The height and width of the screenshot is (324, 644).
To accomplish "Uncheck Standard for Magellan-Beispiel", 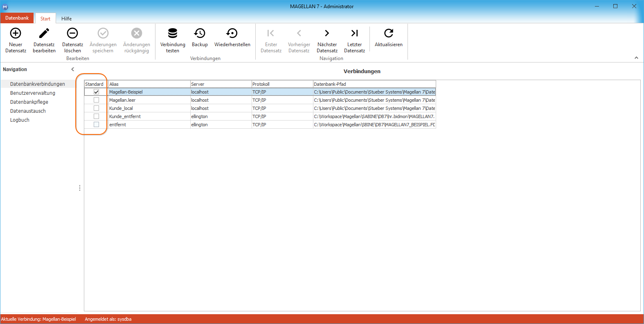I will click(x=96, y=92).
